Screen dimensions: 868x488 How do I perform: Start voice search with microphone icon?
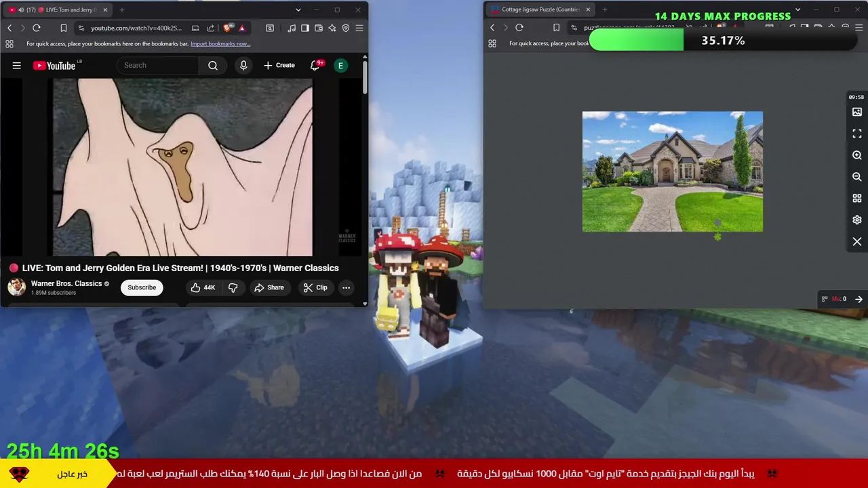click(x=243, y=65)
